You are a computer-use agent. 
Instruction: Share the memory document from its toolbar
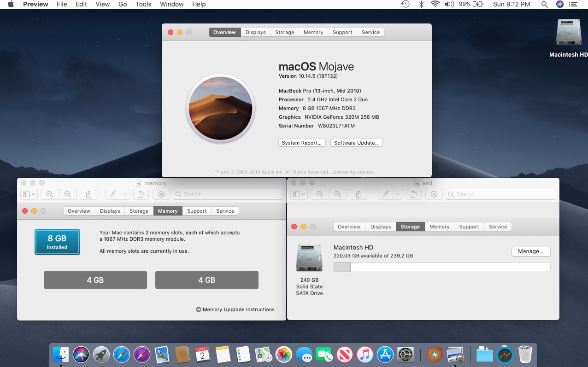[88, 194]
